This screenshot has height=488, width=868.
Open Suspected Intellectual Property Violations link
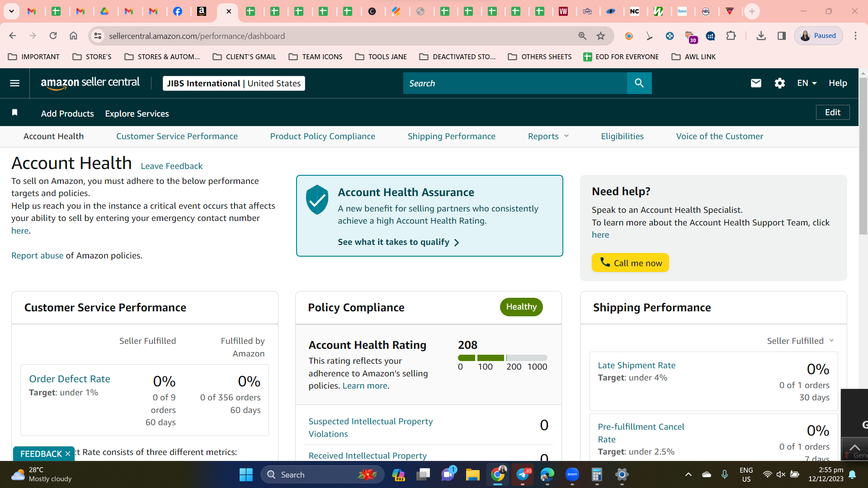[x=370, y=427]
